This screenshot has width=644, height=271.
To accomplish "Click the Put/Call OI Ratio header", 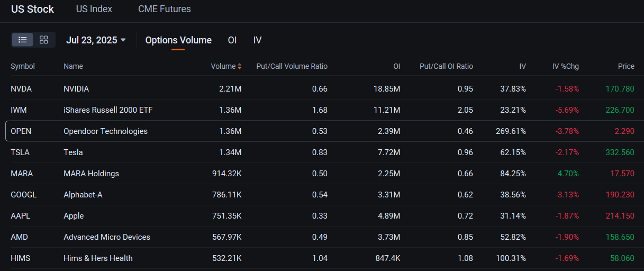I will 446,66.
